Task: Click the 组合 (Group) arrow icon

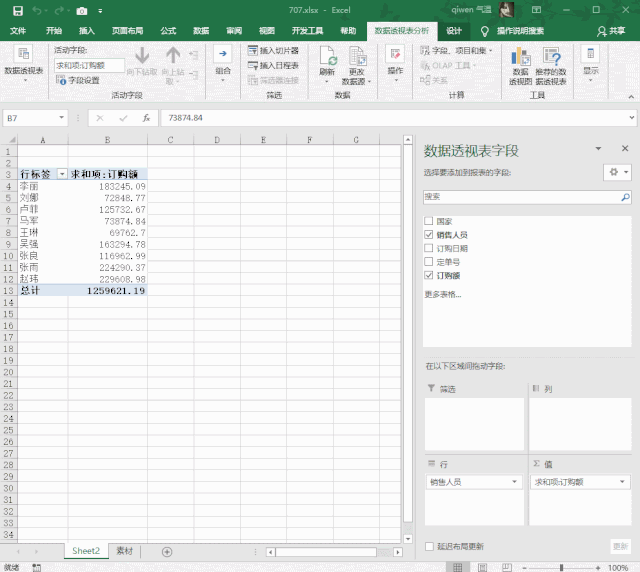Action: pyautogui.click(x=223, y=53)
